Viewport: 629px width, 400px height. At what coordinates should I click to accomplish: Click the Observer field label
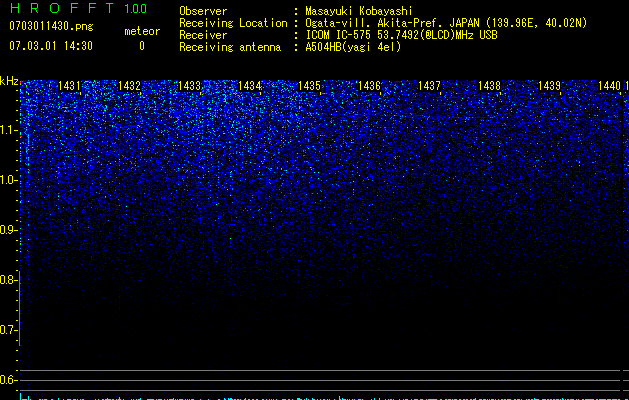(203, 11)
